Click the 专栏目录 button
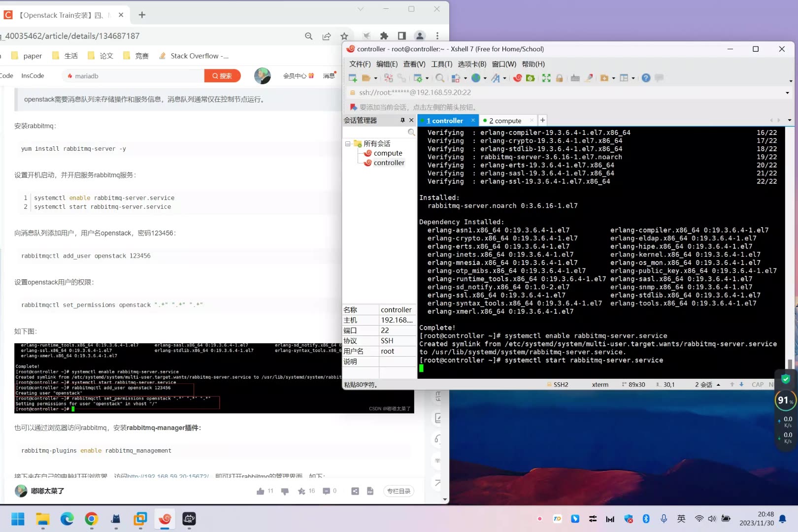This screenshot has height=532, width=798. click(399, 491)
